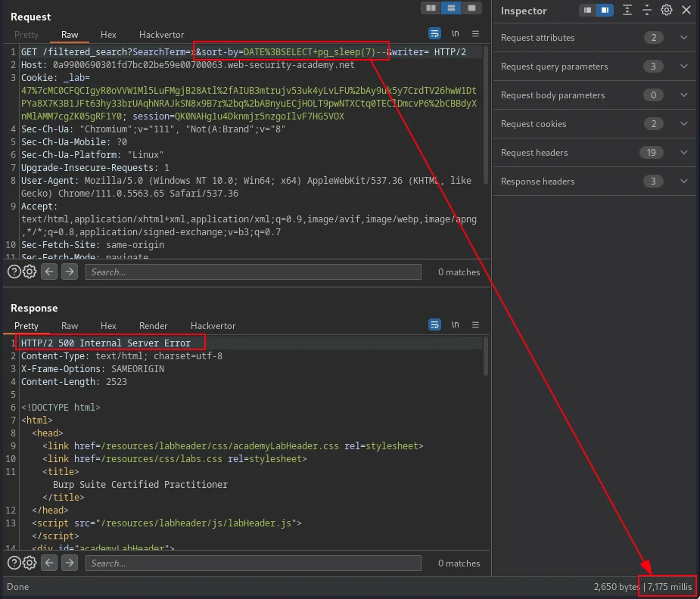
Task: Click the Request attributes count badge 2
Action: (654, 38)
